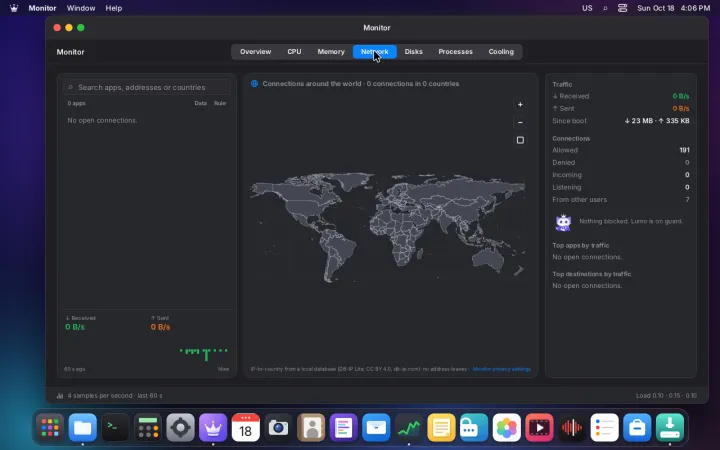Switch to the Overview tab
The width and height of the screenshot is (720, 450).
[x=255, y=51]
